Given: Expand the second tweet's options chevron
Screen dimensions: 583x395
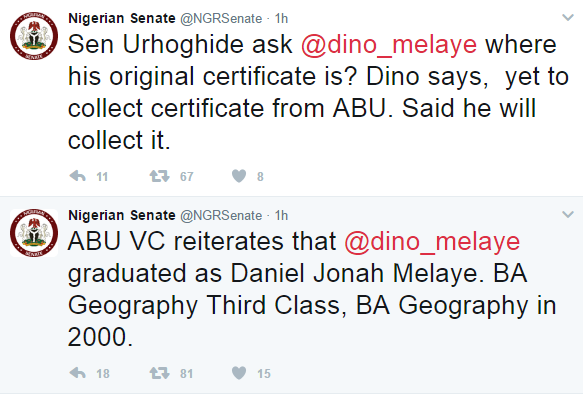Looking at the screenshot, I should point(568,214).
